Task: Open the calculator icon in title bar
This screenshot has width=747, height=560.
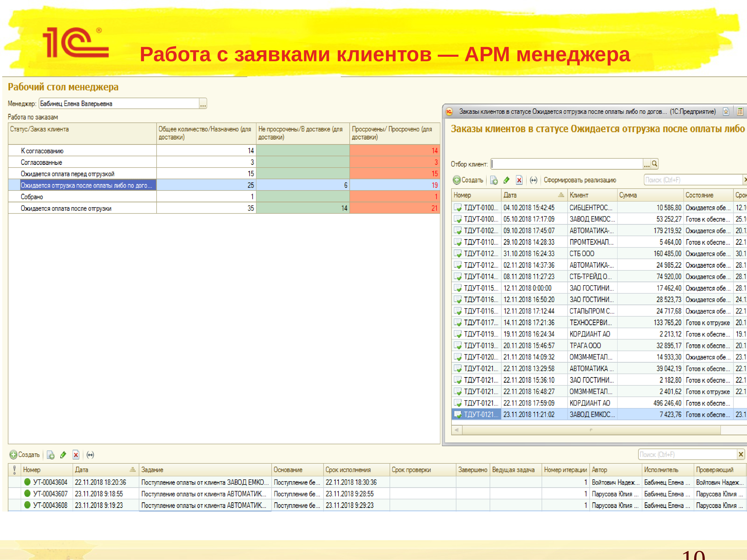Action: (740, 112)
